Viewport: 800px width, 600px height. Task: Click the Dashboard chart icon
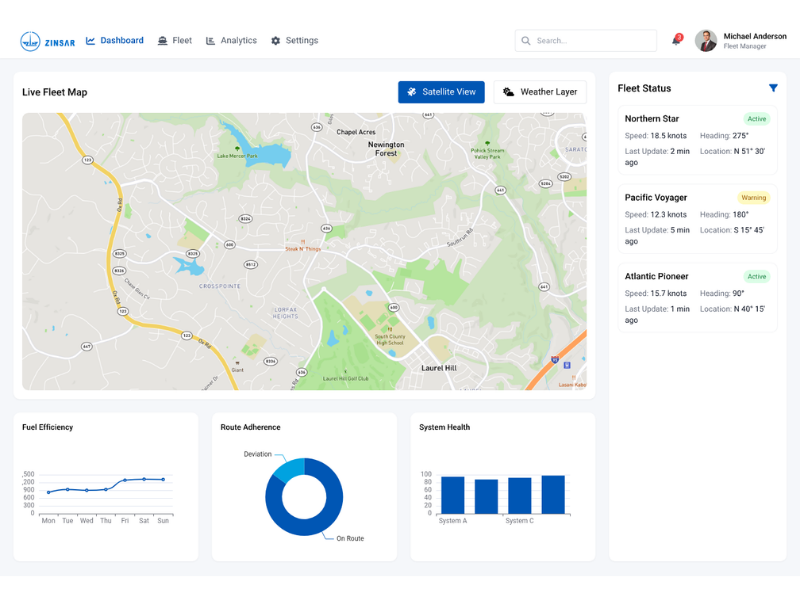pos(90,40)
